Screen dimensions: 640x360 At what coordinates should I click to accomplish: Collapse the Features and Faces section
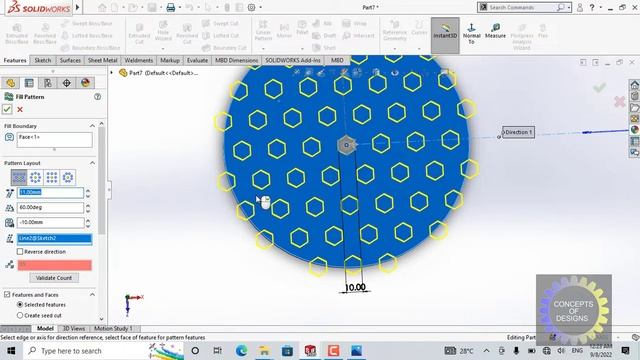[x=92, y=295]
